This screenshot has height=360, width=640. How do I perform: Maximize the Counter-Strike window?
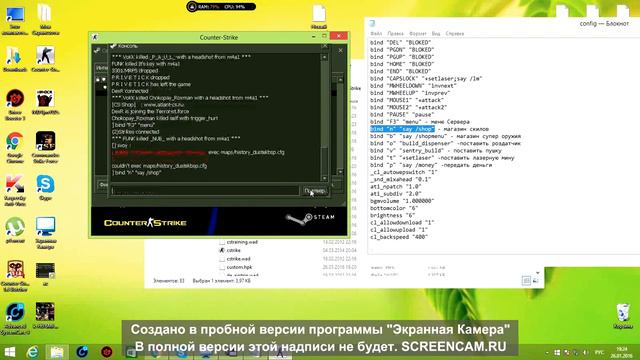click(x=324, y=36)
